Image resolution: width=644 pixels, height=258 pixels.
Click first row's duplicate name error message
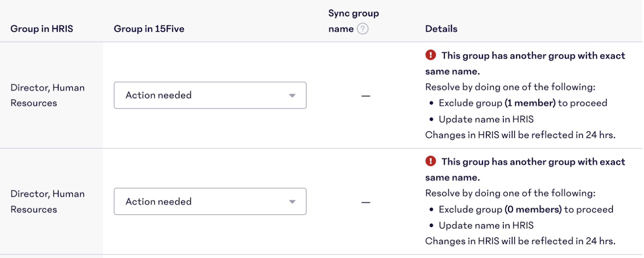[x=525, y=63]
